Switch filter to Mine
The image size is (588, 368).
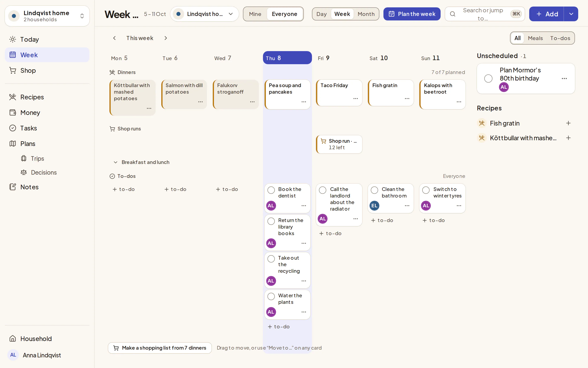[x=255, y=14]
